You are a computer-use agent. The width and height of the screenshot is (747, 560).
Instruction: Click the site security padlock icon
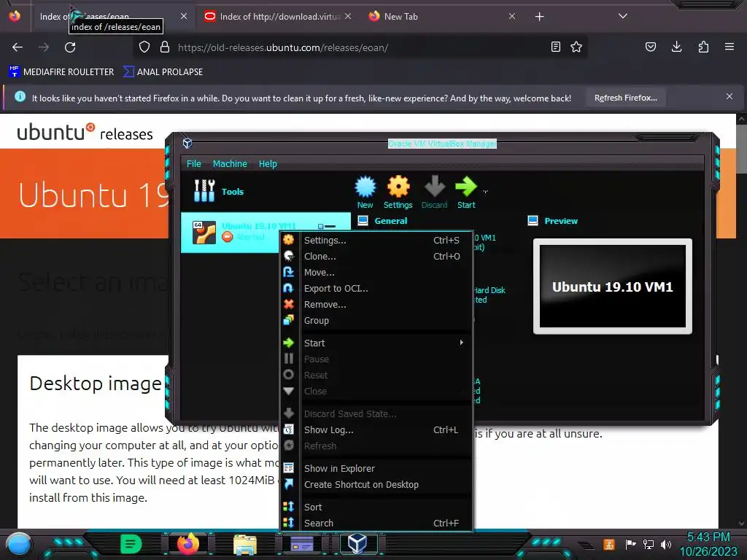165,47
